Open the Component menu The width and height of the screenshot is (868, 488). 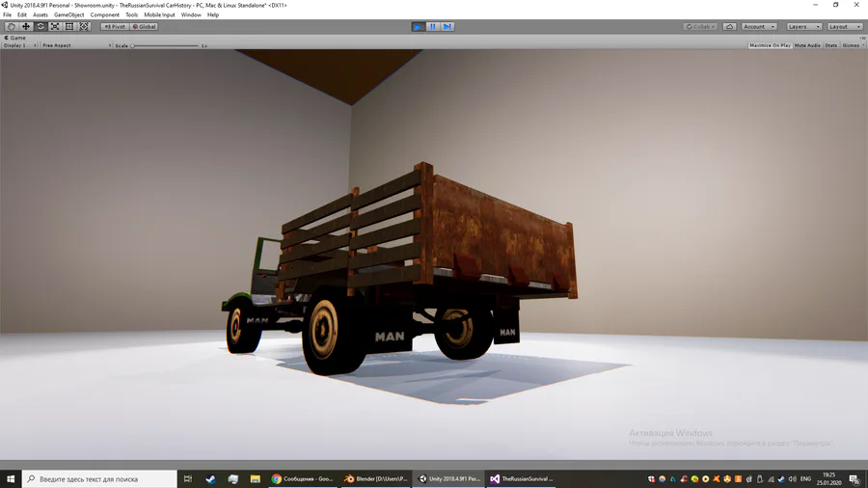(x=104, y=14)
